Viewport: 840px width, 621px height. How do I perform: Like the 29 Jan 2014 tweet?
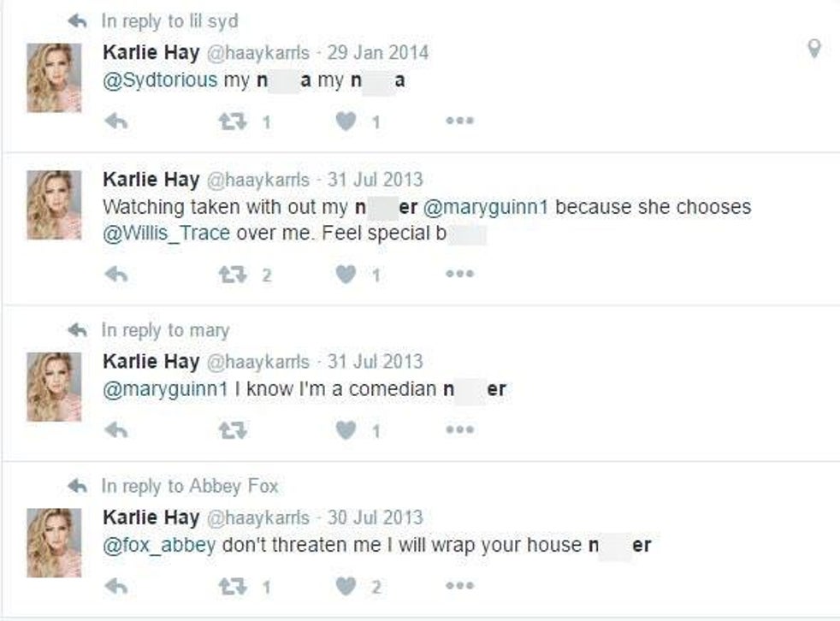click(x=346, y=121)
